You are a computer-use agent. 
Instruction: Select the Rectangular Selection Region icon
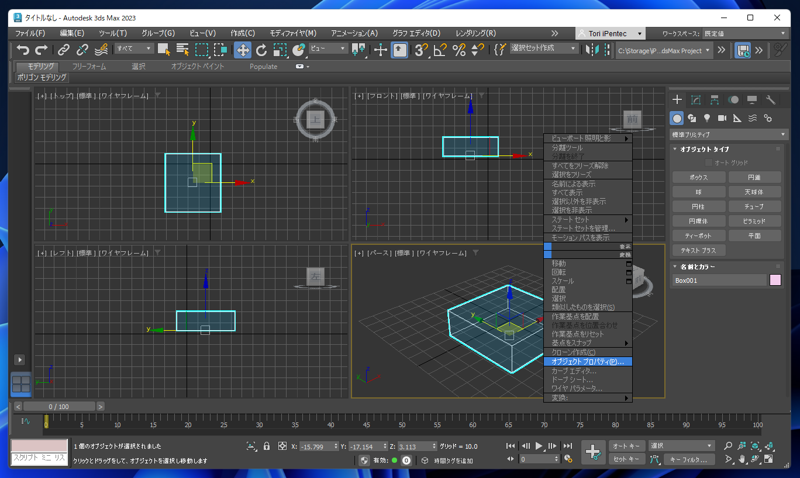point(202,49)
